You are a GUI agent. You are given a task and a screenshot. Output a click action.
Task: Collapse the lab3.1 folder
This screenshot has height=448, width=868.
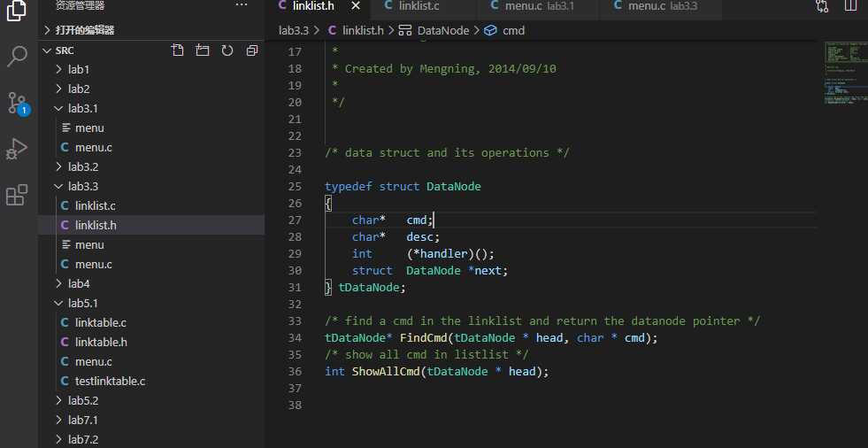coord(151,109)
